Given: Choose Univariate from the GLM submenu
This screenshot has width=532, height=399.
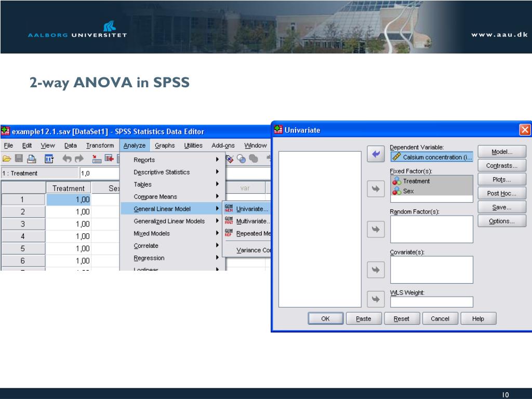Looking at the screenshot, I should click(247, 209).
